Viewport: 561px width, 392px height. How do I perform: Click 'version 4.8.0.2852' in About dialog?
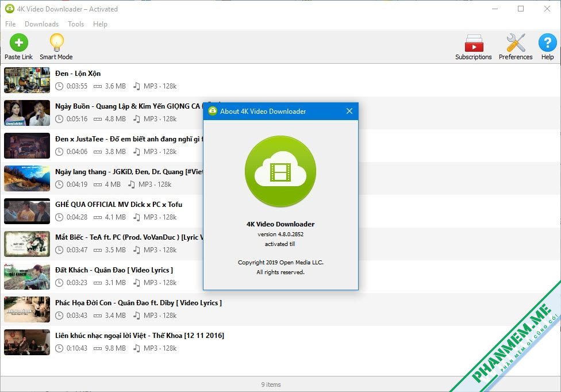coord(280,235)
